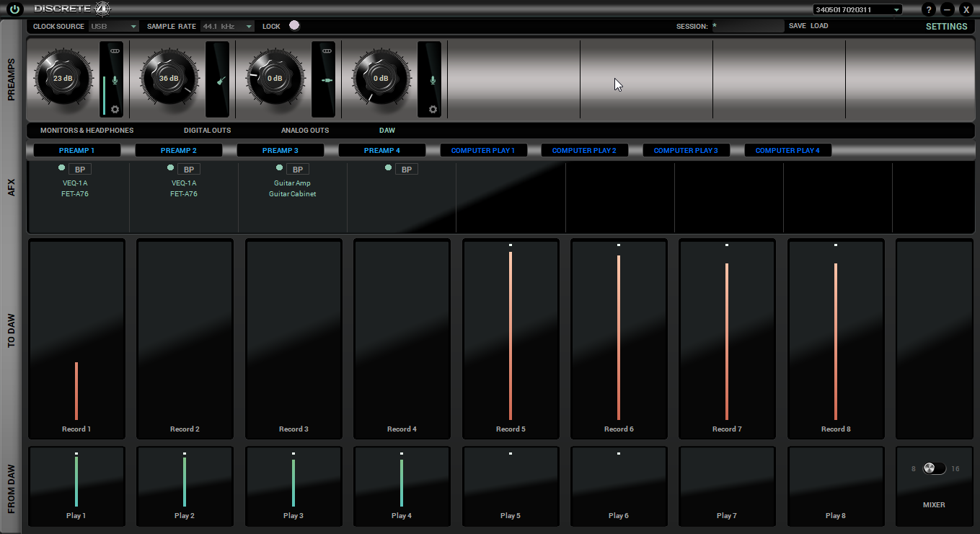Click the LOCK status indicator light

pos(293,25)
